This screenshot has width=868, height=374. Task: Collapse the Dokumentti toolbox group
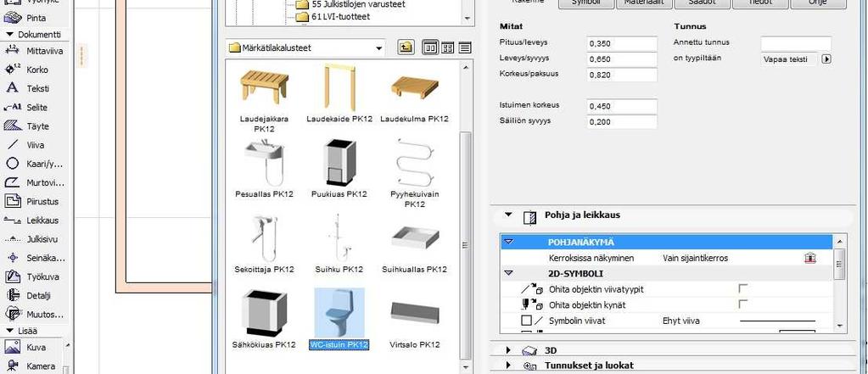pyautogui.click(x=9, y=34)
